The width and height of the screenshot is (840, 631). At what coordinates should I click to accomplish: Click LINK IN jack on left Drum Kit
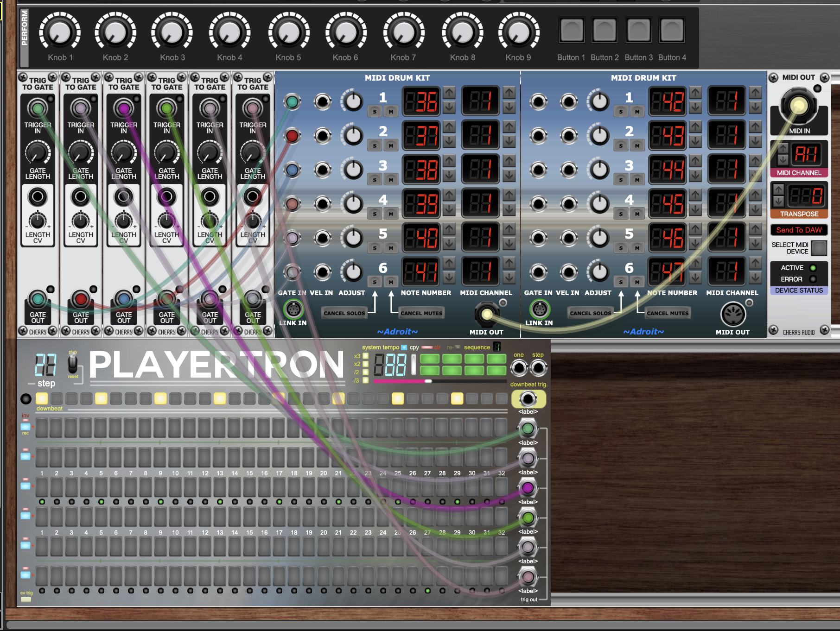[293, 309]
